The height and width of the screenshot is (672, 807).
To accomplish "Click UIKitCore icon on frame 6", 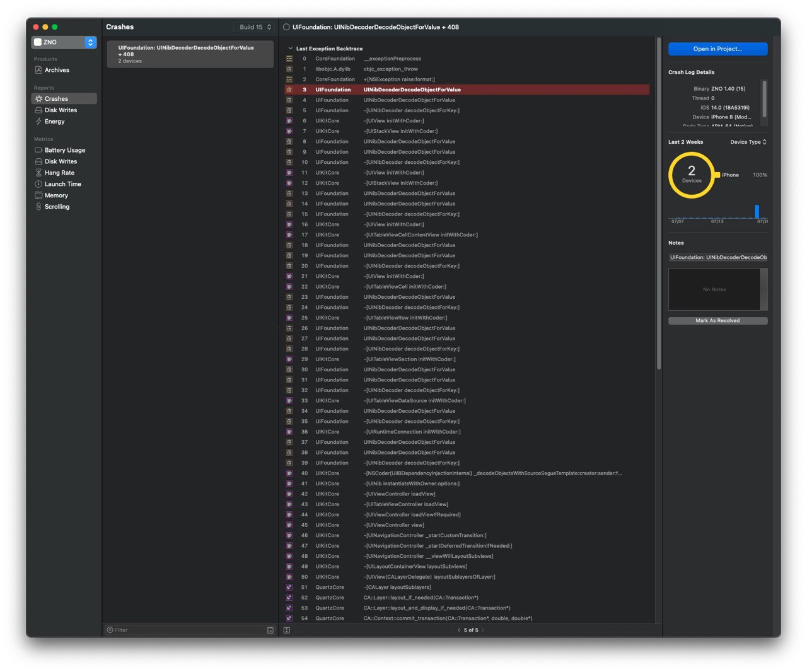I will pyautogui.click(x=289, y=121).
